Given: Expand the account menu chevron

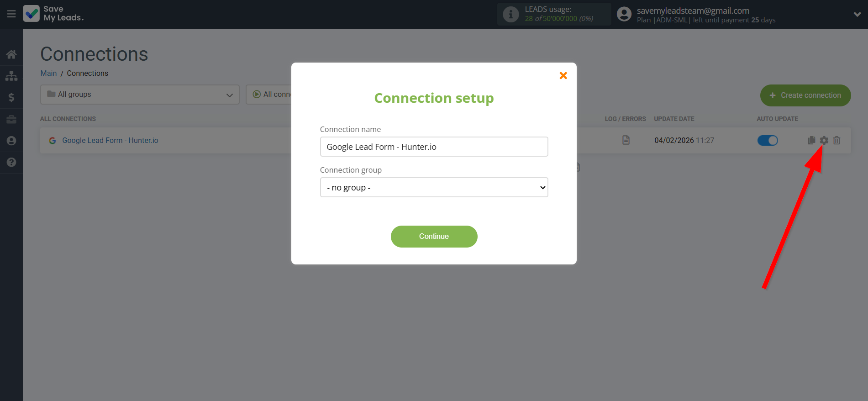Looking at the screenshot, I should pyautogui.click(x=857, y=14).
